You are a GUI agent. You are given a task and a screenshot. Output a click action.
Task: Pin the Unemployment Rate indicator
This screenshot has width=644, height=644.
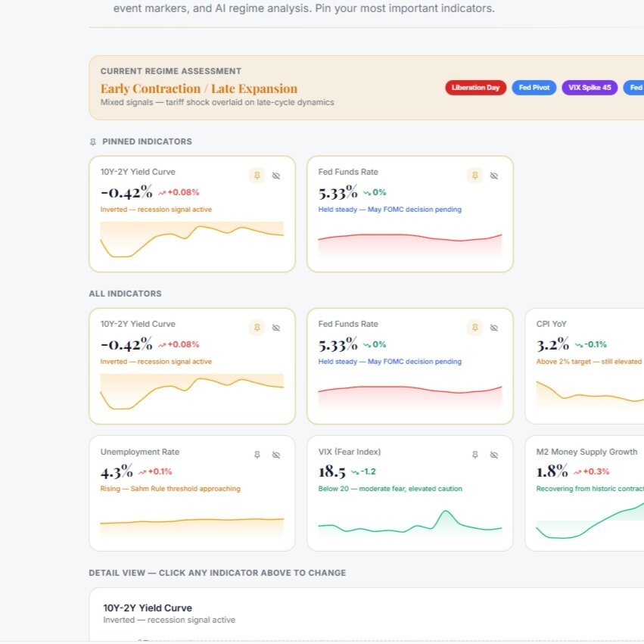(x=257, y=455)
